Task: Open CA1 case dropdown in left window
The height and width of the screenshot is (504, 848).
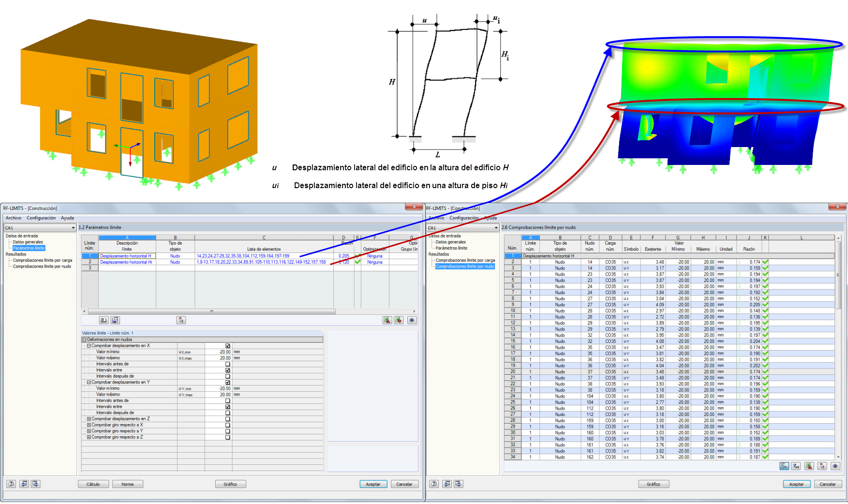Action: click(x=73, y=227)
